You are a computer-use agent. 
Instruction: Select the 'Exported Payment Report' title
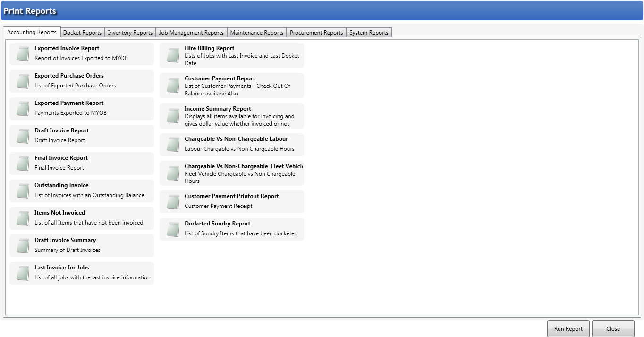point(69,103)
